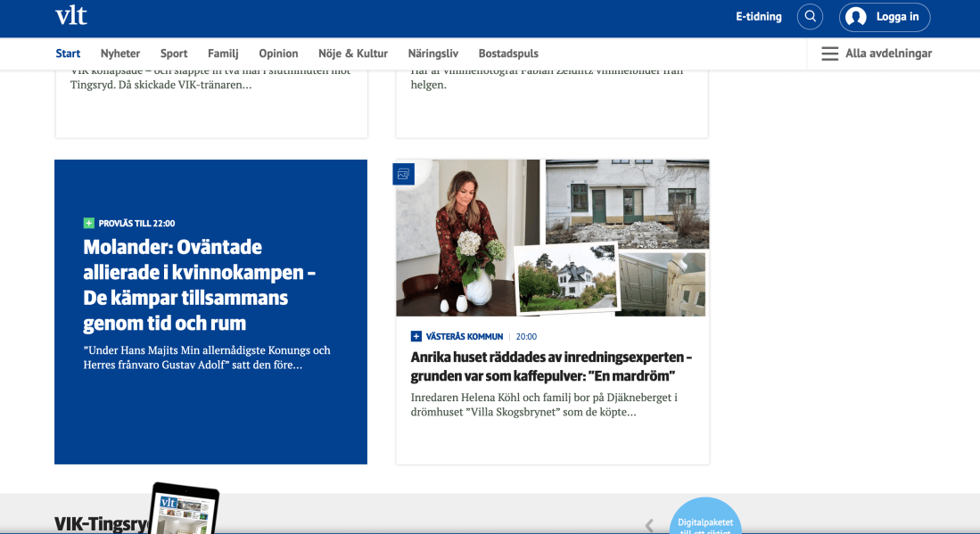Click the tablet e-paper image at bottom
The image size is (980, 534).
pos(185,510)
